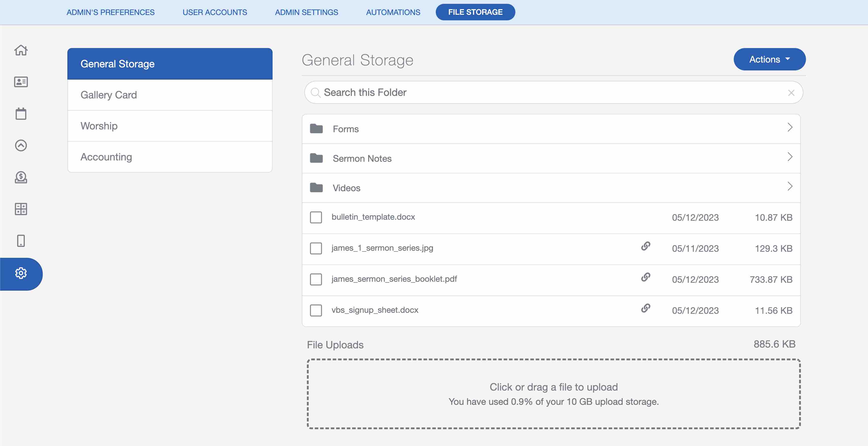Open Worship storage section

170,126
